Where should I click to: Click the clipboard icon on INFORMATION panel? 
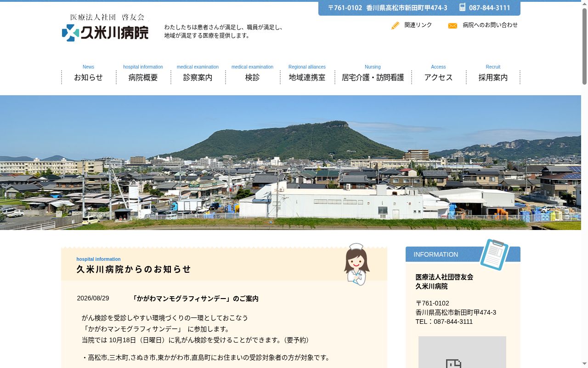494,254
